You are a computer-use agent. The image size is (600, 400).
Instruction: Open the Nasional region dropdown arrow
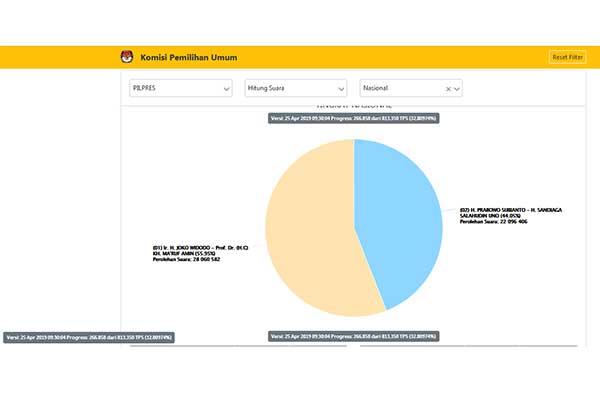click(457, 89)
